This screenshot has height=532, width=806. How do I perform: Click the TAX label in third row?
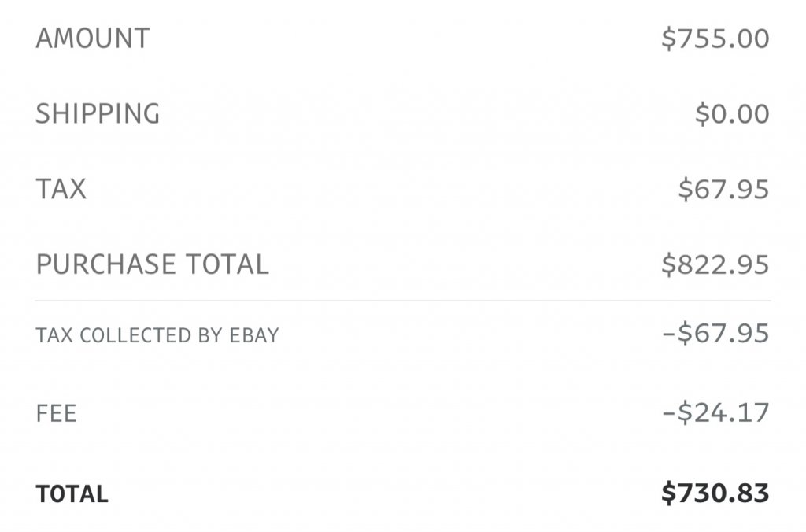point(61,190)
